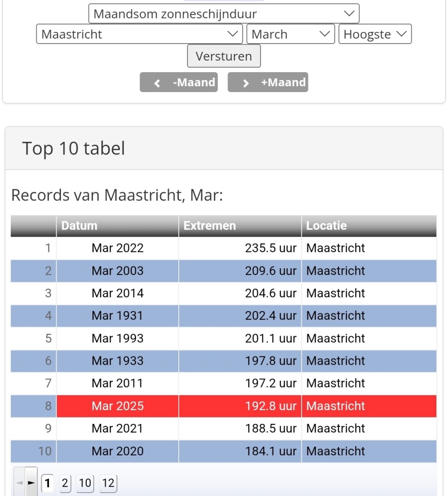The width and height of the screenshot is (448, 496).
Task: Select current page 1 button
Action: tap(47, 483)
